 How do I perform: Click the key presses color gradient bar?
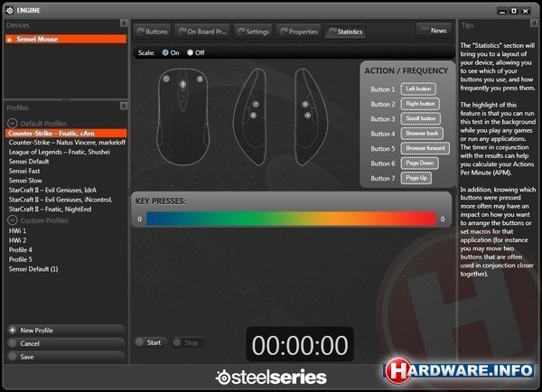[x=291, y=219]
